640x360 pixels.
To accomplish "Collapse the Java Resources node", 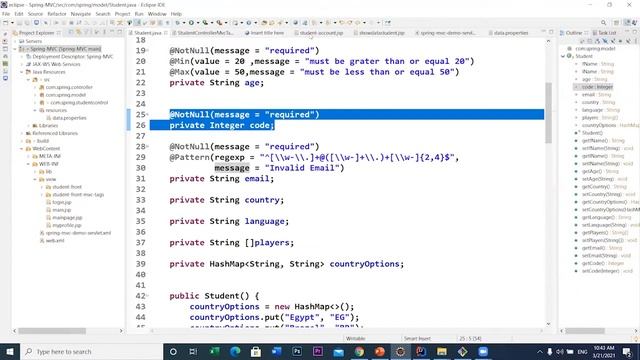I will click(x=22, y=72).
